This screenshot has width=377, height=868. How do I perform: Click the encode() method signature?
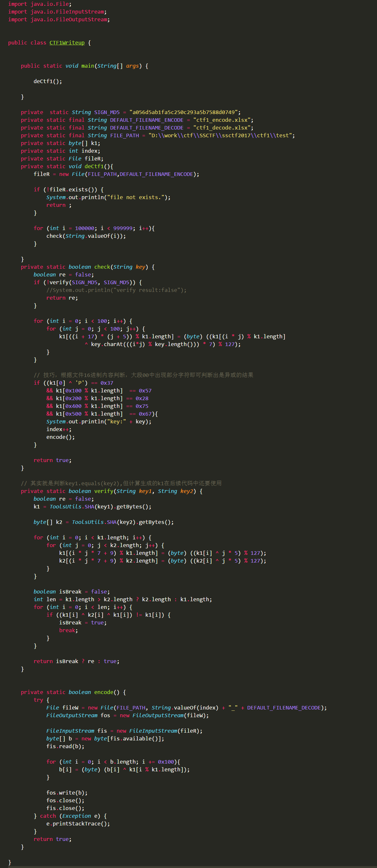click(73, 693)
